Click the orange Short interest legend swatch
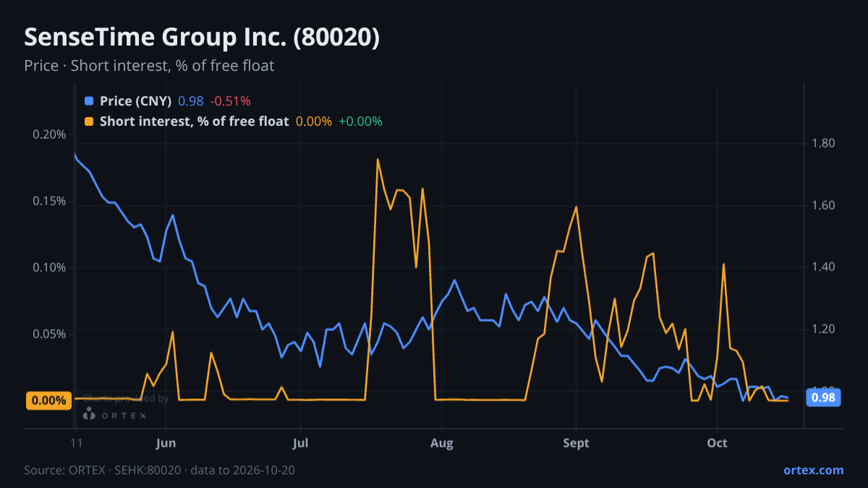The image size is (868, 488). [x=89, y=121]
